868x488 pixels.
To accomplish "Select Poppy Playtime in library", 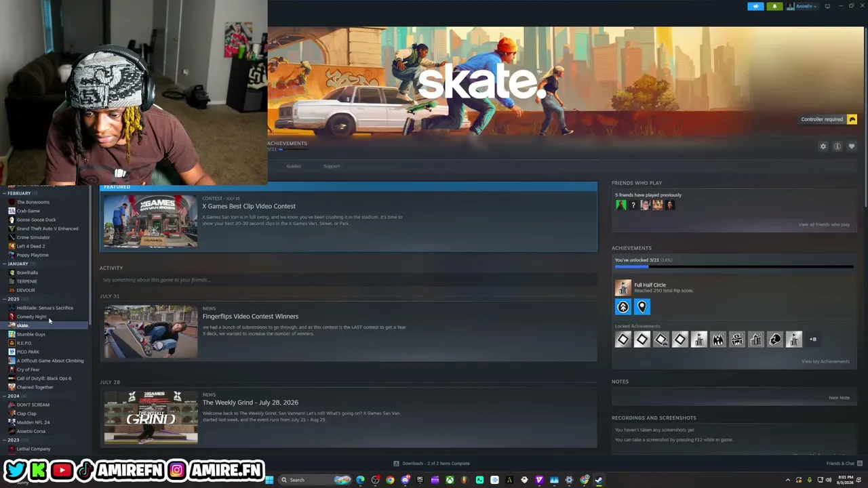I will (32, 255).
